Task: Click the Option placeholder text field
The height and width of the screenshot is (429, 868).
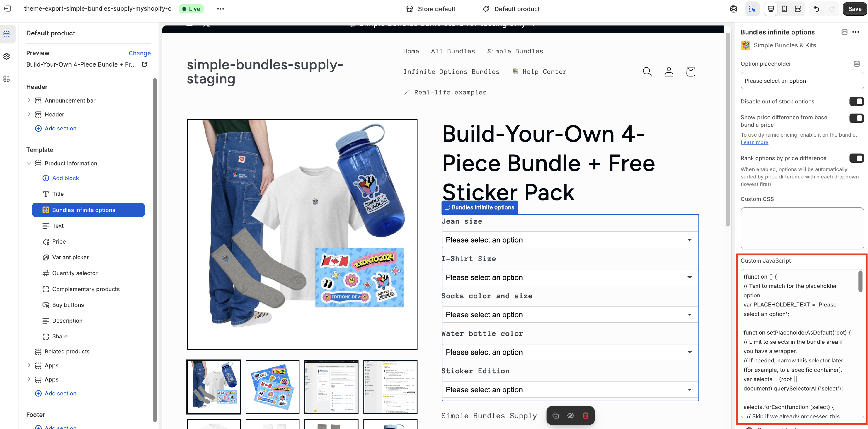Action: [x=802, y=81]
